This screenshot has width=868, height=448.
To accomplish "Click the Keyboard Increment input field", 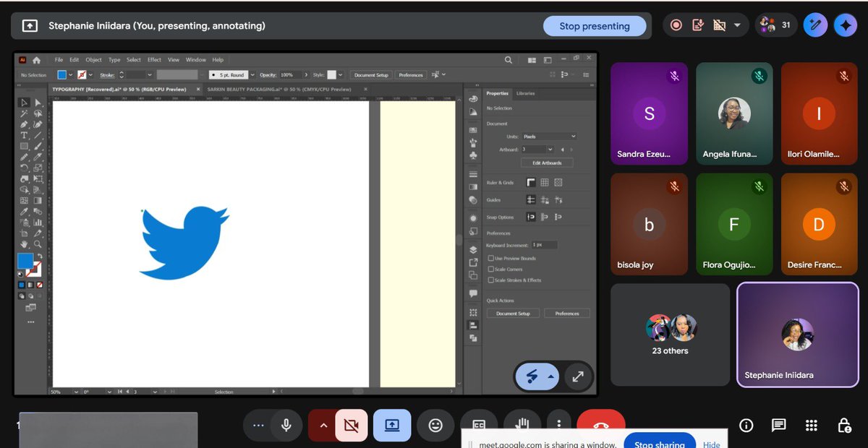I will click(x=545, y=245).
